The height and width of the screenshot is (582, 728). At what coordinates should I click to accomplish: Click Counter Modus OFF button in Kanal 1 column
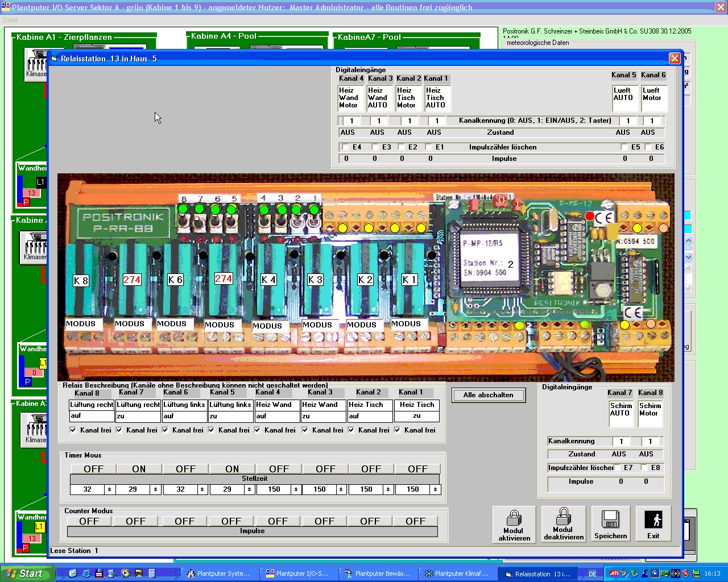[x=415, y=521]
